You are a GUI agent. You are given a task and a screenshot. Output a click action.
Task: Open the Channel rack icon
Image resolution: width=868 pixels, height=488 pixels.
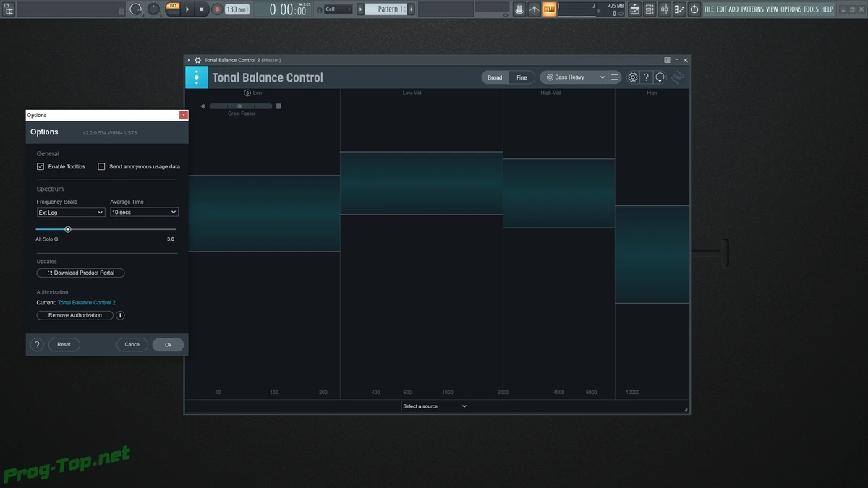650,9
